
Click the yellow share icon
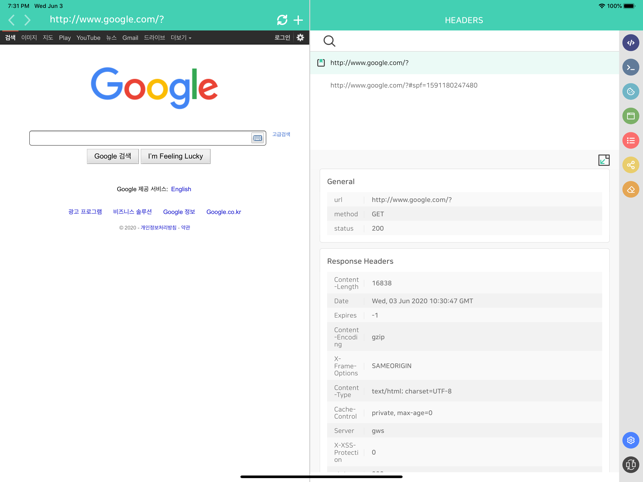[630, 165]
